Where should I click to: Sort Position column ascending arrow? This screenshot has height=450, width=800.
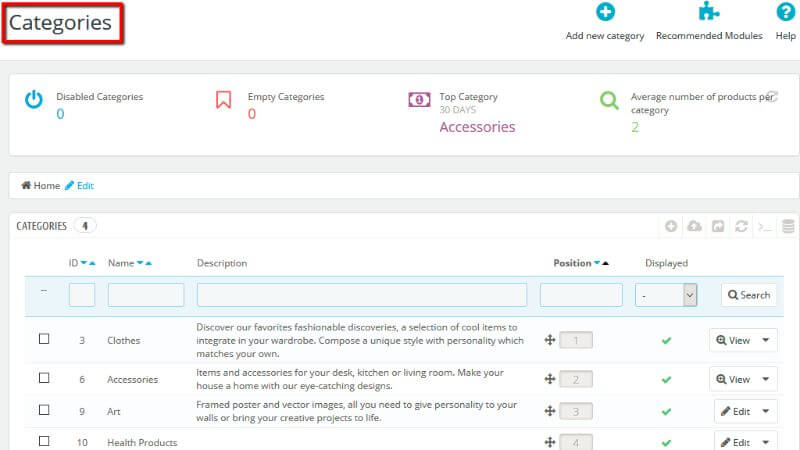tap(605, 263)
